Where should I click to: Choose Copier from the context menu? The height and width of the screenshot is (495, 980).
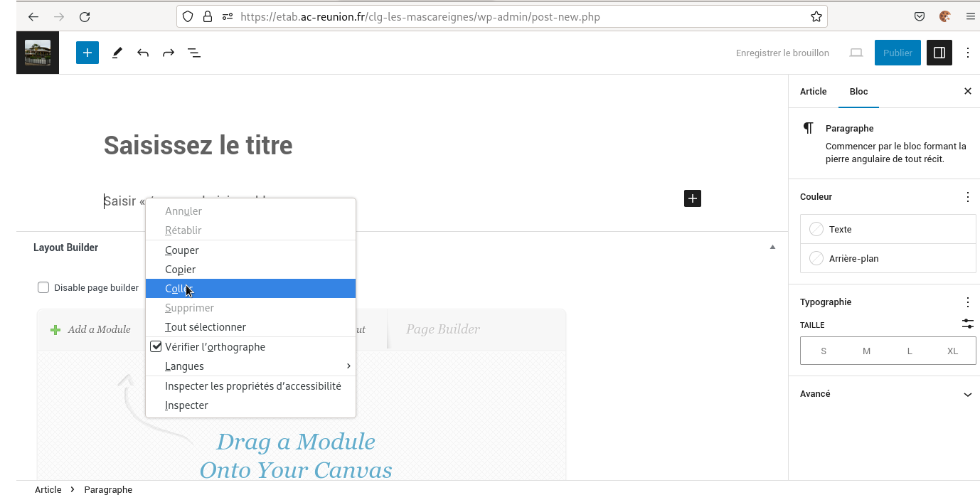(x=181, y=270)
